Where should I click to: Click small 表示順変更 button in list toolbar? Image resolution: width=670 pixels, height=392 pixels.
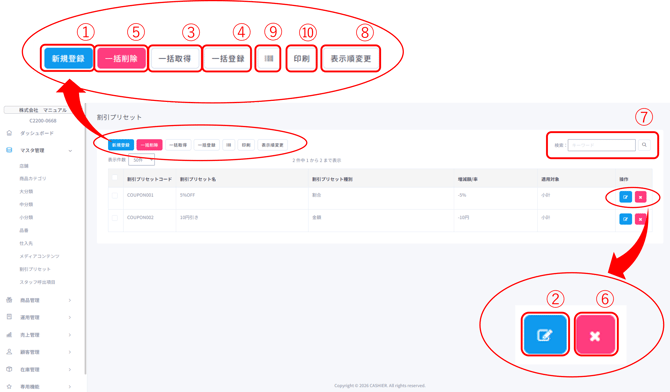click(273, 145)
